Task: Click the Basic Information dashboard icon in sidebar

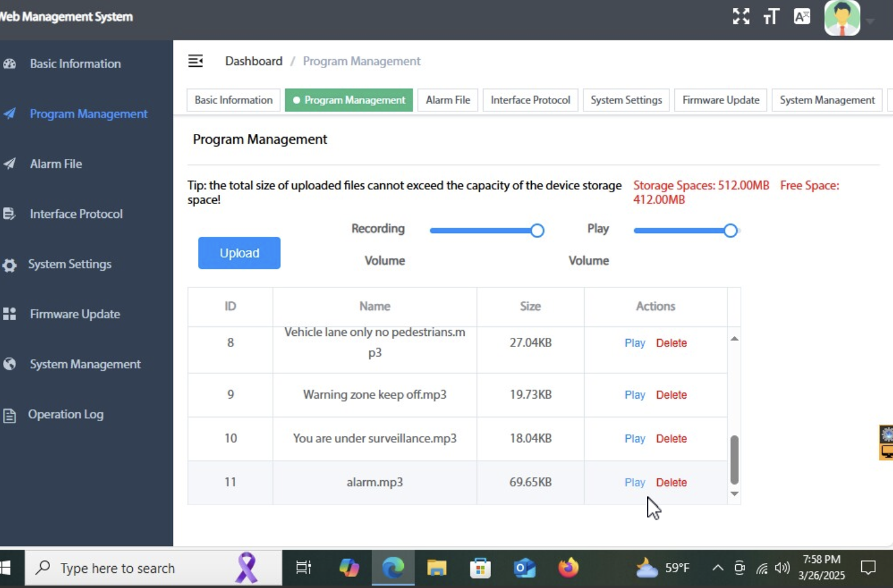Action: coord(9,64)
